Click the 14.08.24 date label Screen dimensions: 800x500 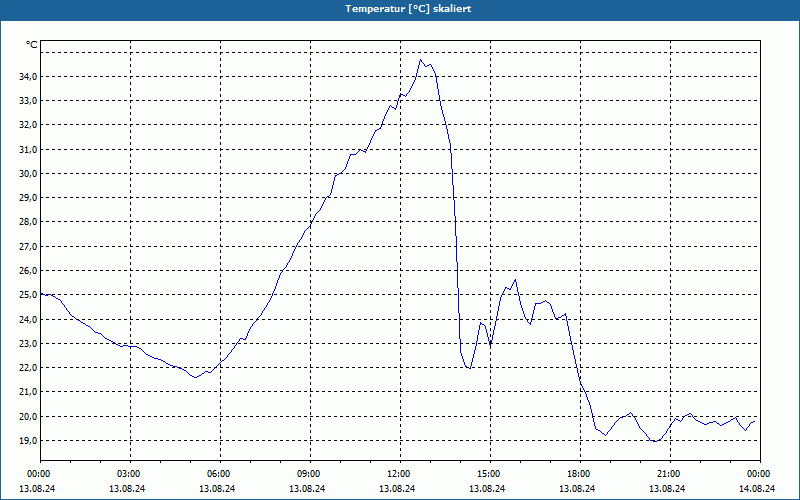757,488
